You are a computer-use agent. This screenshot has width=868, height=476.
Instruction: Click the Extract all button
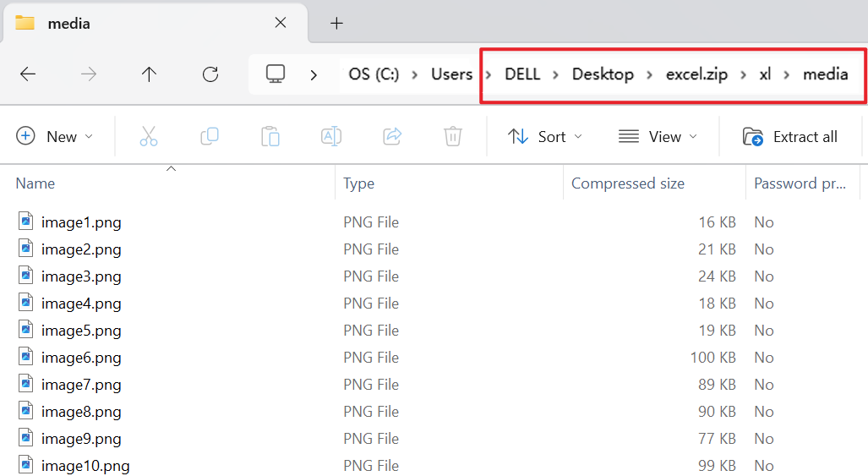pyautogui.click(x=790, y=136)
